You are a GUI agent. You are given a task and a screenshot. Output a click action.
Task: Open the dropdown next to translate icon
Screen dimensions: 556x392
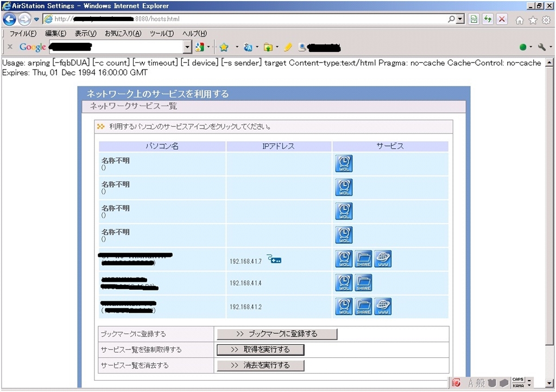click(257, 47)
